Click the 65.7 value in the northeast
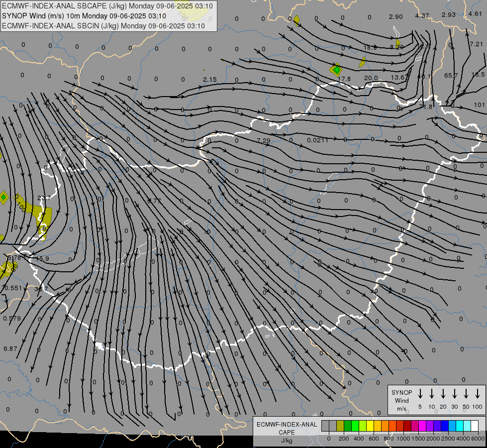The width and height of the screenshot is (487, 448). (451, 75)
